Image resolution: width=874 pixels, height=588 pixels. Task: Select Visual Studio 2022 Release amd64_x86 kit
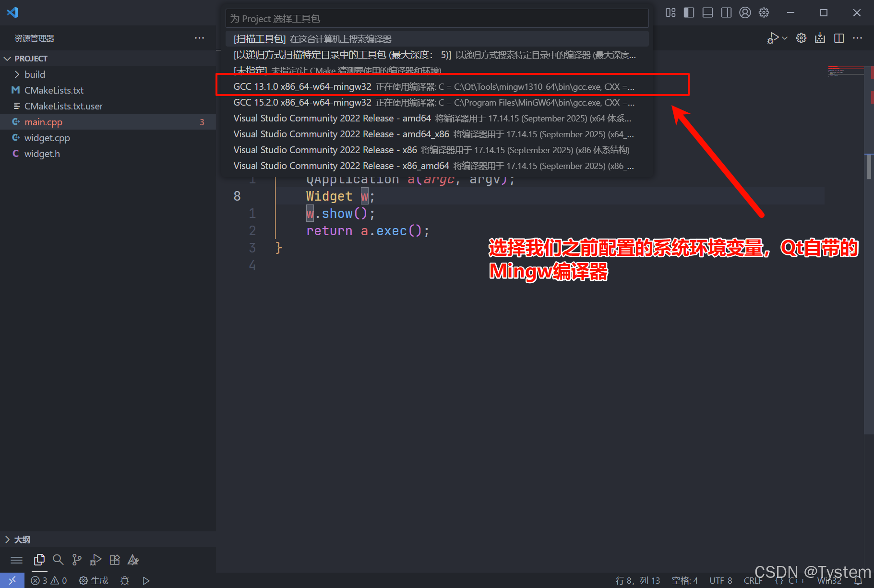pyautogui.click(x=437, y=134)
